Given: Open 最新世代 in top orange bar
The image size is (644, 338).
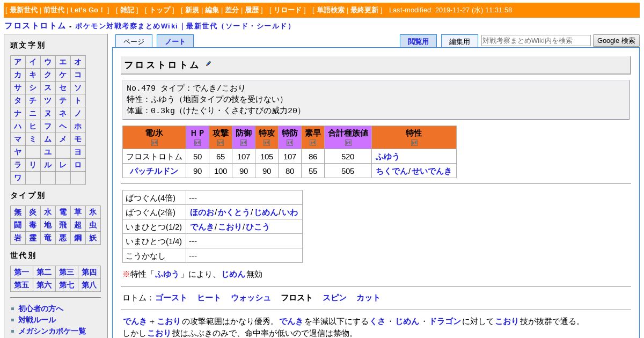Looking at the screenshot, I should coord(24,10).
